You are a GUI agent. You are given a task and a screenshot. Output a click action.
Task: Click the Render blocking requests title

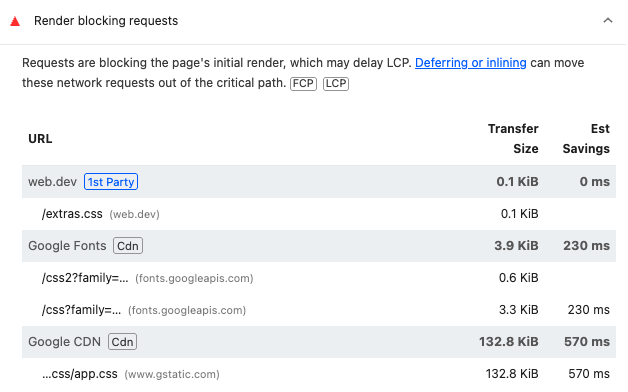(x=106, y=21)
